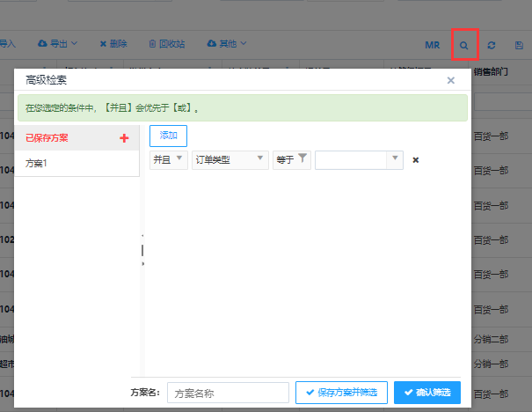Open the 其他 dropdown menu

pyautogui.click(x=227, y=43)
